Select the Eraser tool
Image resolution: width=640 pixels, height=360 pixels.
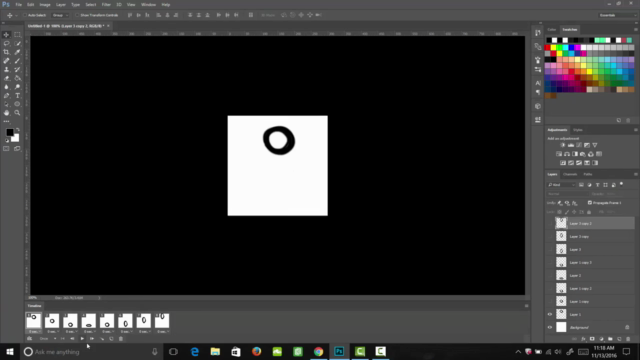pos(6,78)
